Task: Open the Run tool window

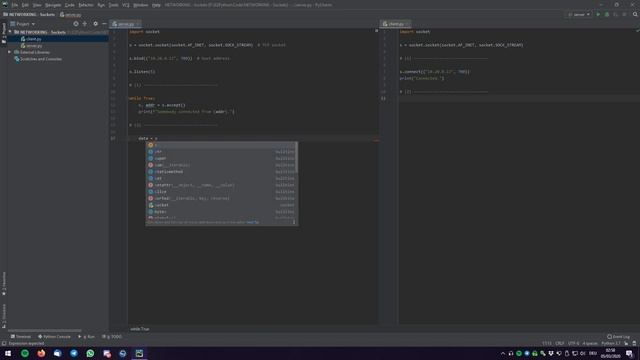Action: point(86,337)
